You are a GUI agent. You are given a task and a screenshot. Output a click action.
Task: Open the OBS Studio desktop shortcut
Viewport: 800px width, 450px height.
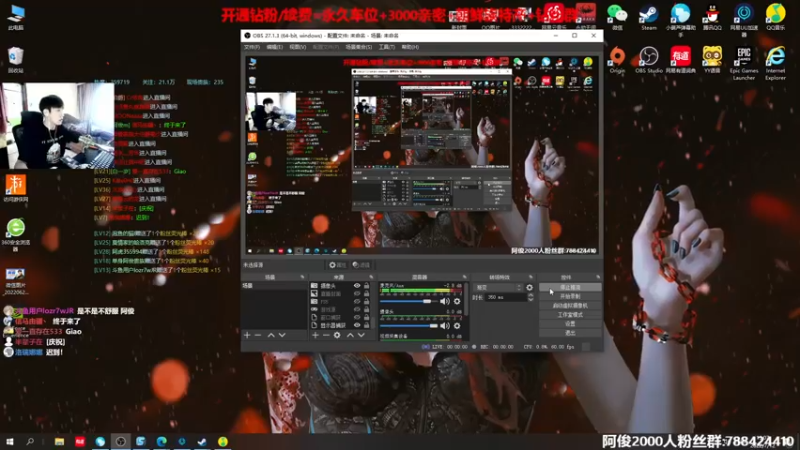(649, 60)
